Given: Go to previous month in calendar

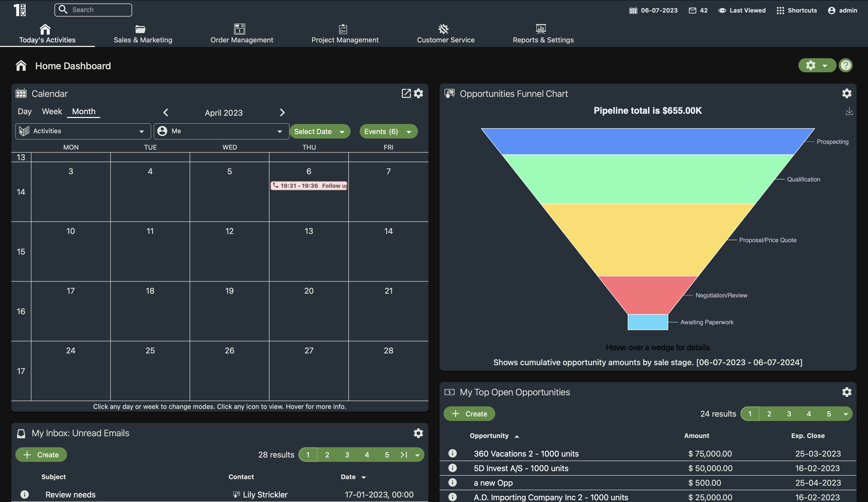Looking at the screenshot, I should pyautogui.click(x=166, y=113).
